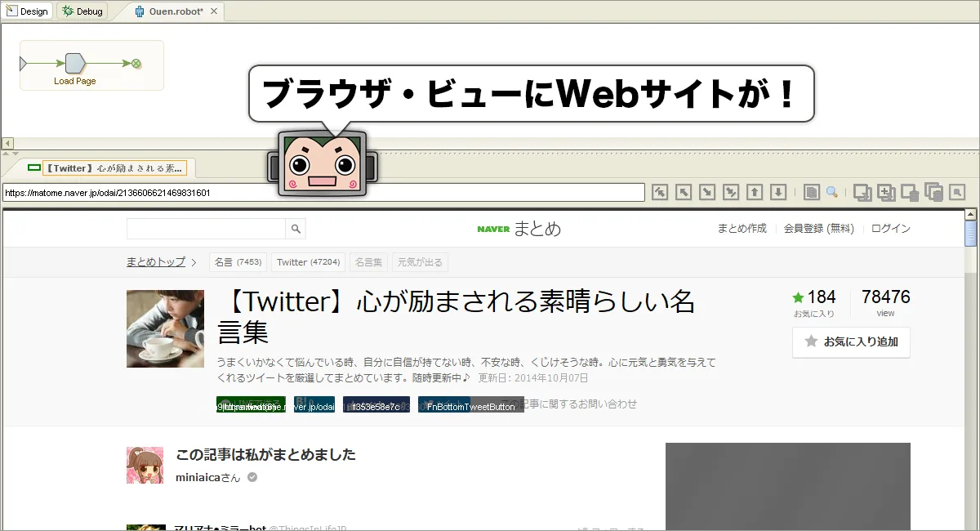Click the window with arrow icon

[862, 192]
